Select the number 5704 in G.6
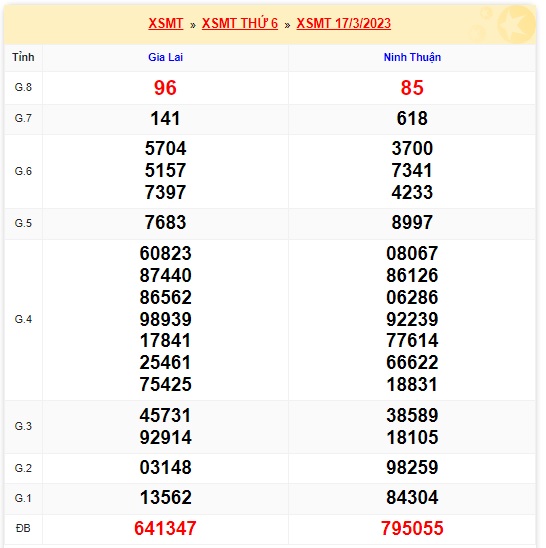The width and height of the screenshot is (546, 548). point(165,148)
